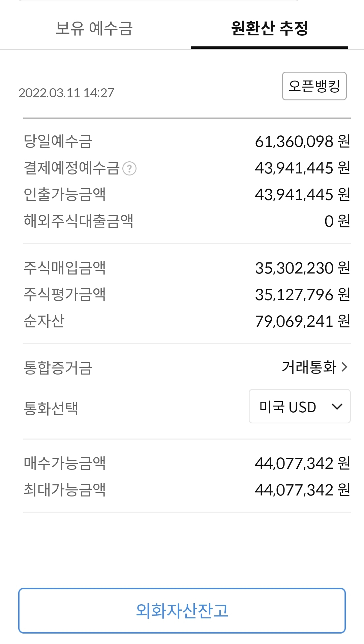Viewport: 364px width, 644px height.
Task: Click the 최대가능금액 label
Action: pyautogui.click(x=65, y=490)
